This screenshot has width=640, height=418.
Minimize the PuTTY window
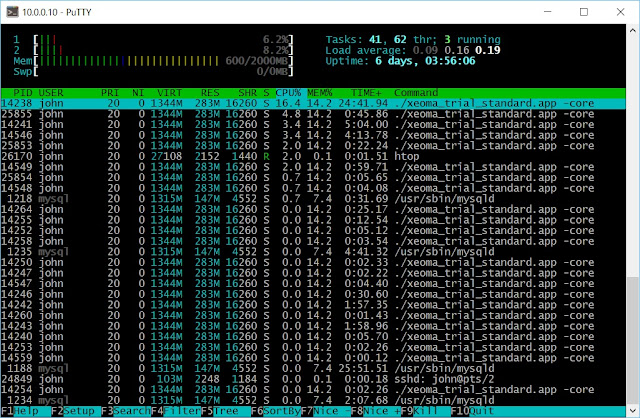[548, 12]
